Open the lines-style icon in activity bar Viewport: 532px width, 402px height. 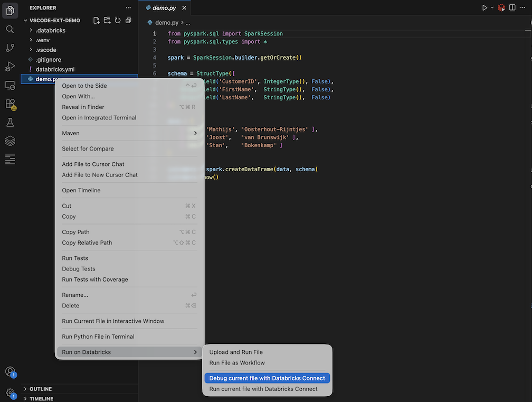[10, 159]
